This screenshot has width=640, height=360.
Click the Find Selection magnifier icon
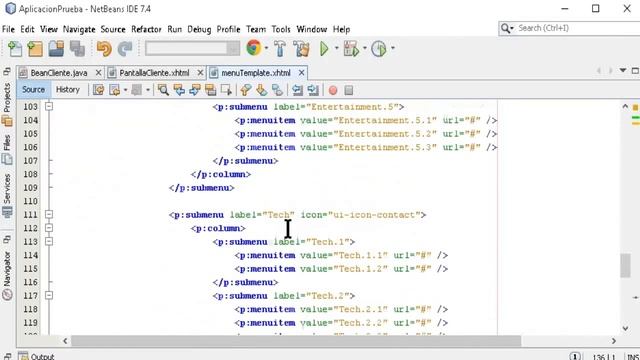tap(163, 90)
